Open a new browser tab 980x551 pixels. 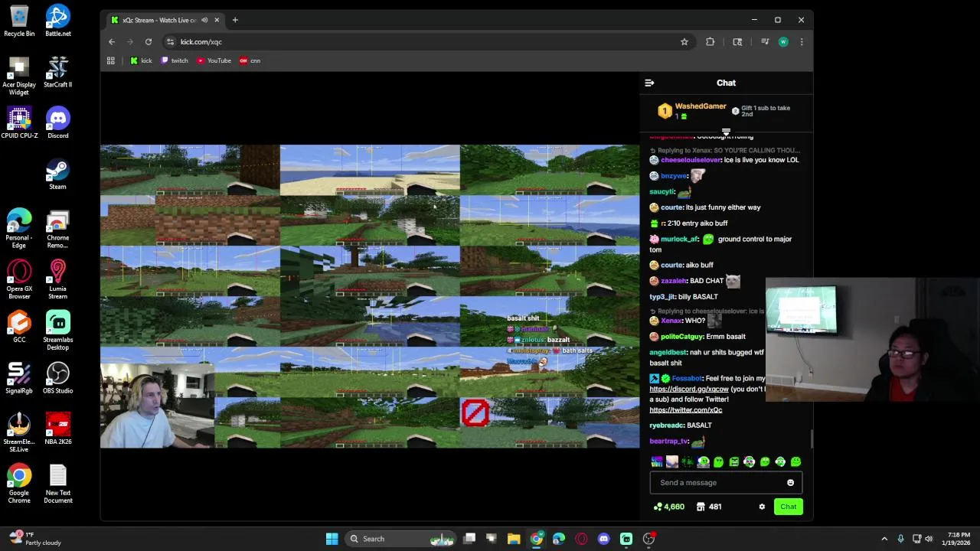click(235, 20)
